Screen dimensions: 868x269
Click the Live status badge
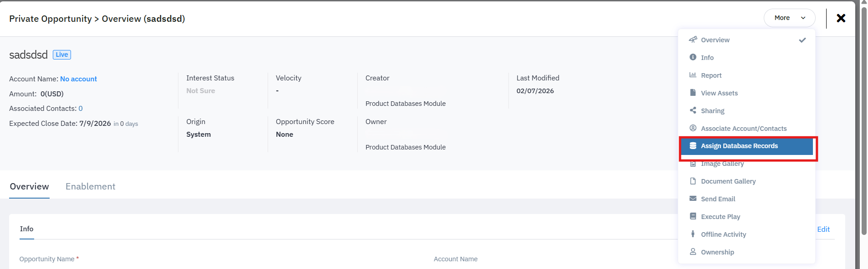62,55
